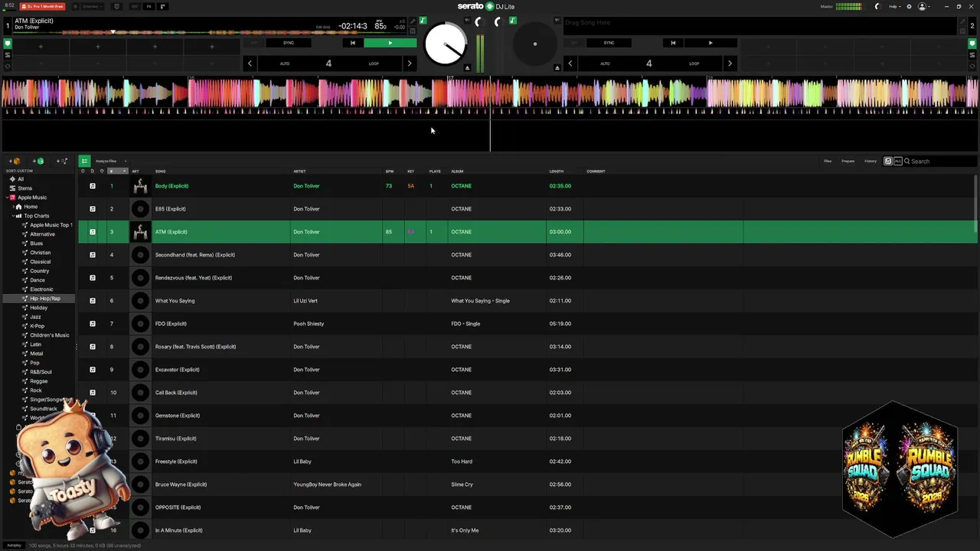Click the LOOP button on left deck
This screenshot has width=980, height=551.
pyautogui.click(x=374, y=64)
